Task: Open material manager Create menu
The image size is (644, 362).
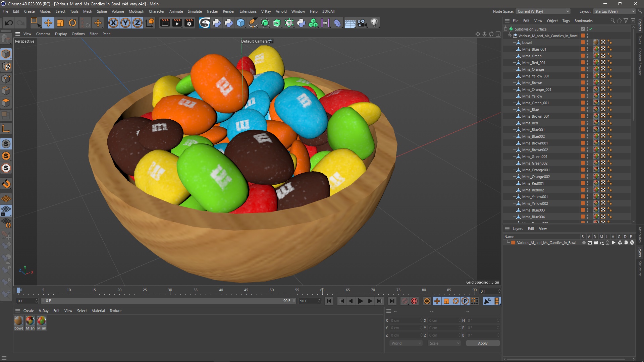Action: pyautogui.click(x=29, y=311)
